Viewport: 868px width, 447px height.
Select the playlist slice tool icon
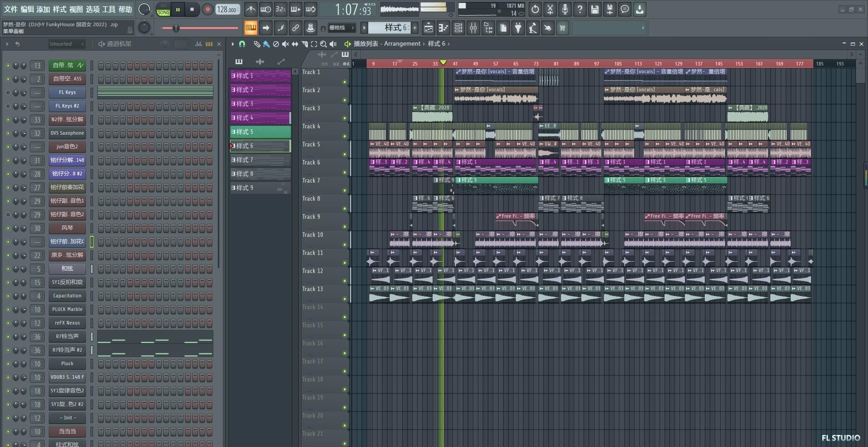[x=304, y=44]
